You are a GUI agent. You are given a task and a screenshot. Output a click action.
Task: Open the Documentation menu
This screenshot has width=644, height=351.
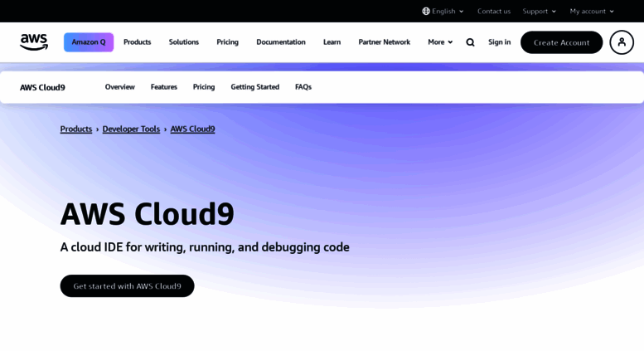[x=281, y=42]
